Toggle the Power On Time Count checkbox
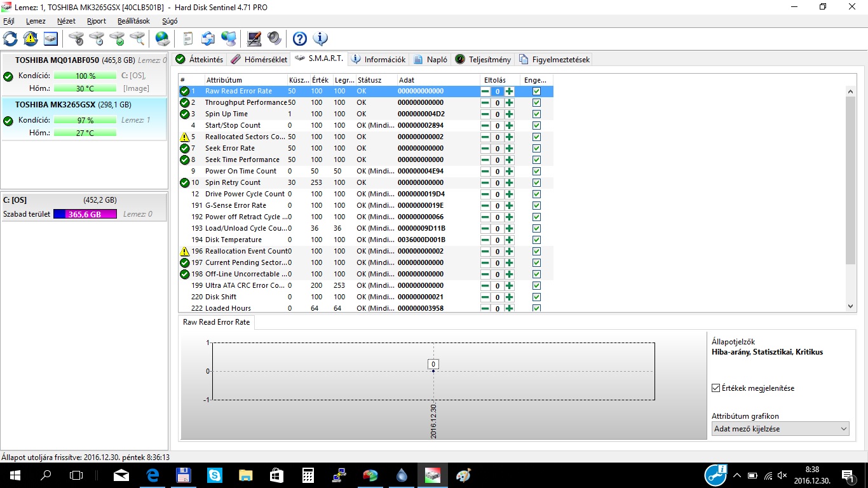868x488 pixels. point(536,171)
